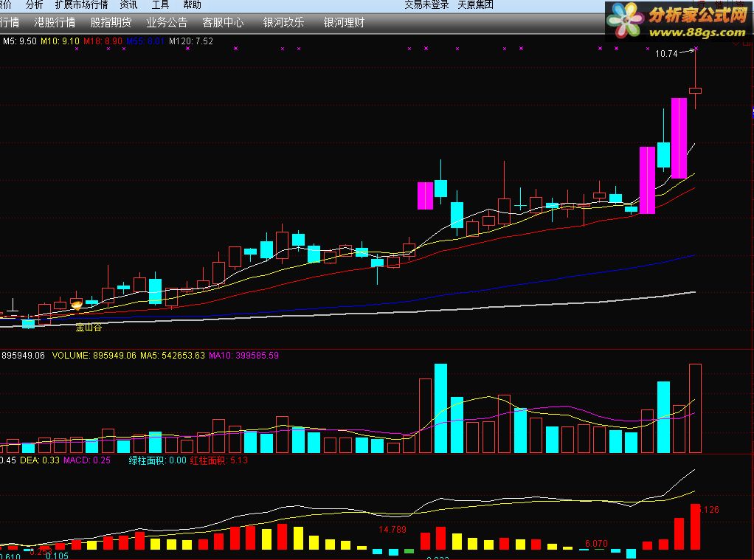Click the gold ingot marker above 金山谷
The image size is (754, 560).
[x=77, y=305]
